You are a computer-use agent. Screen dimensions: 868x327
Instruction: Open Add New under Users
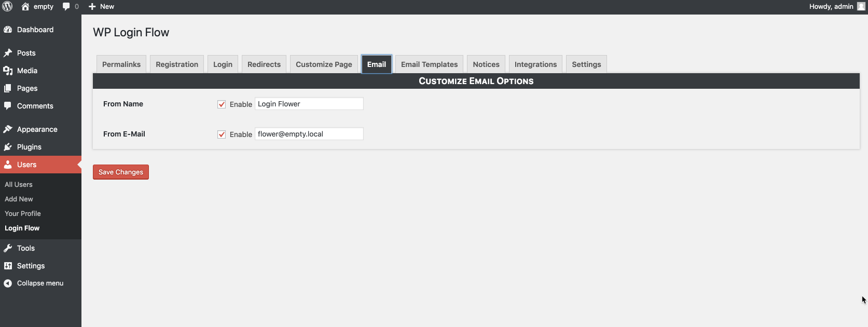(x=19, y=199)
